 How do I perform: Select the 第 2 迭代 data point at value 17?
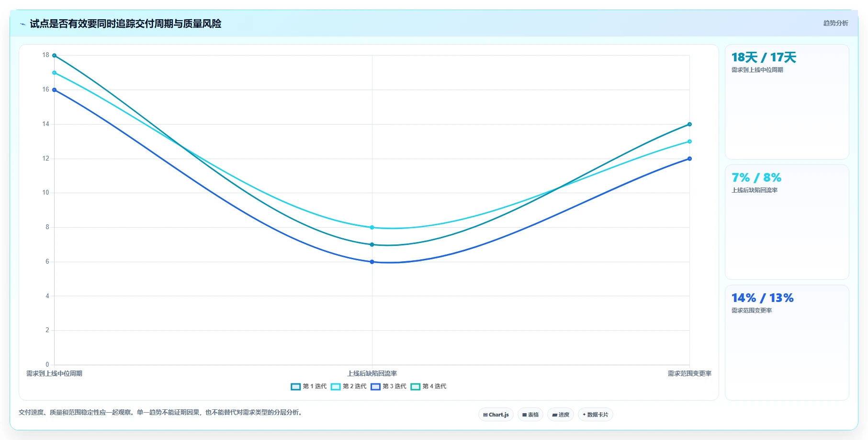pyautogui.click(x=54, y=73)
